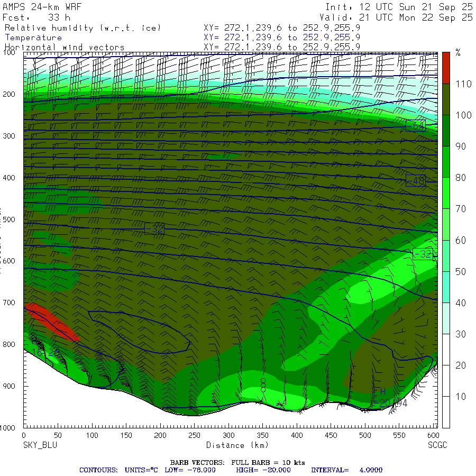This screenshot has height=476, width=476.
Task: Click the '-64' temperature contour label
Action: click(x=416, y=125)
